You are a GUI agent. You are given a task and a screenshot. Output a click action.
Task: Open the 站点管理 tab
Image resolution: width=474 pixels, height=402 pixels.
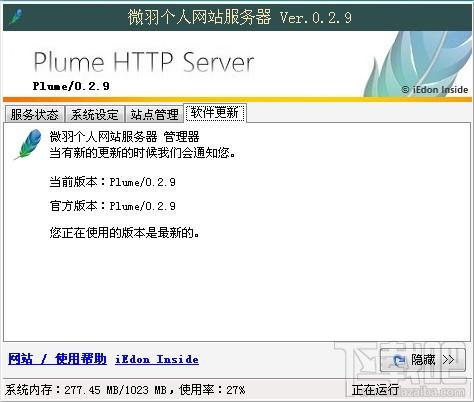(154, 114)
